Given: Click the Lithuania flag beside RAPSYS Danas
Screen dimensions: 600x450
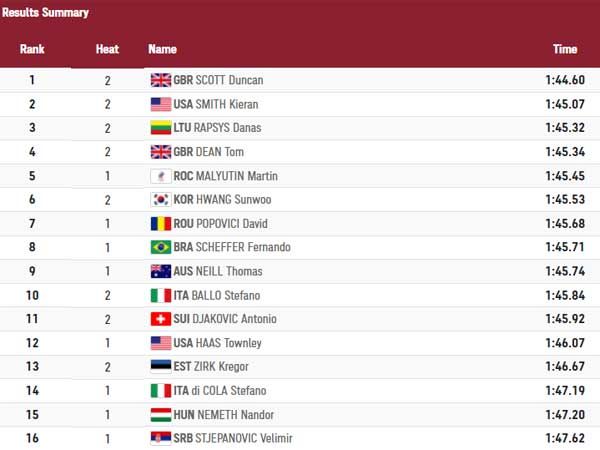Looking at the screenshot, I should tap(160, 128).
